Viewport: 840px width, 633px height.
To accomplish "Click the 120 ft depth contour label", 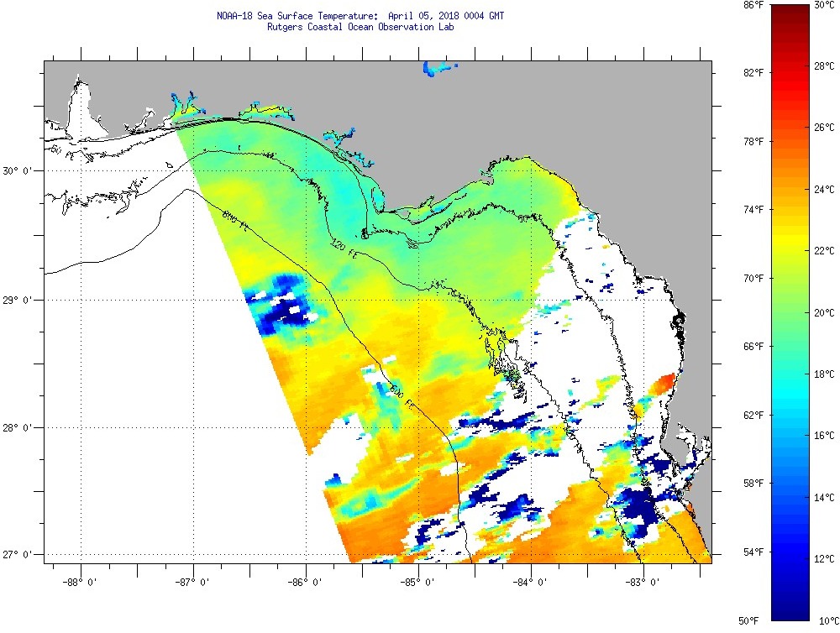I will (x=339, y=247).
